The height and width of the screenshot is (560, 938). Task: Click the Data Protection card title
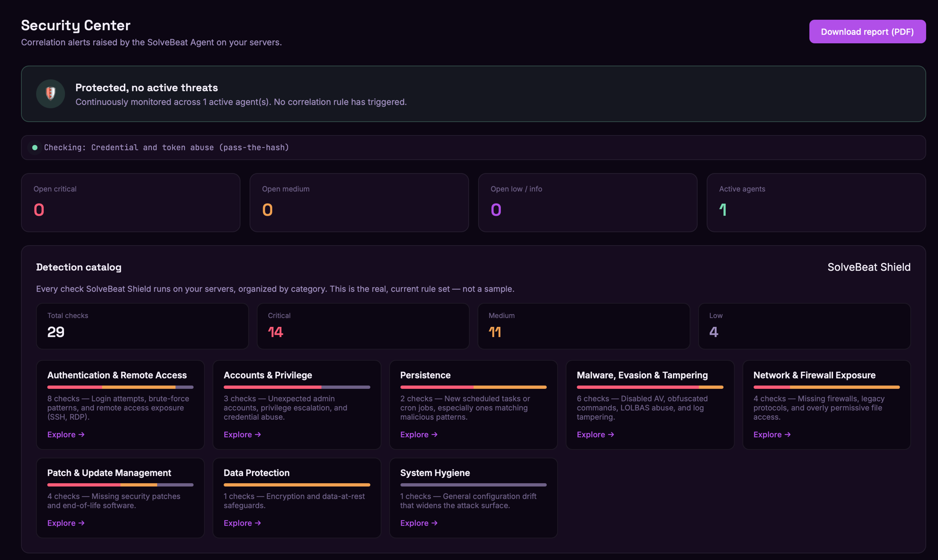coord(257,473)
